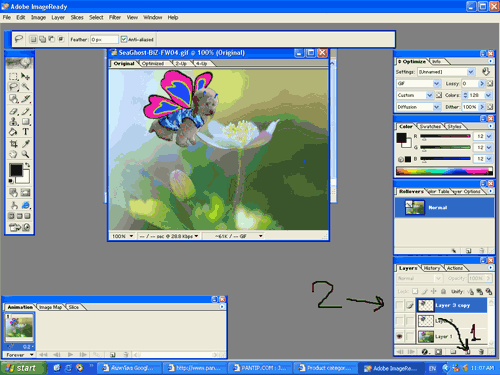
Task: Click the color ramp spectrum bar
Action: (x=444, y=171)
